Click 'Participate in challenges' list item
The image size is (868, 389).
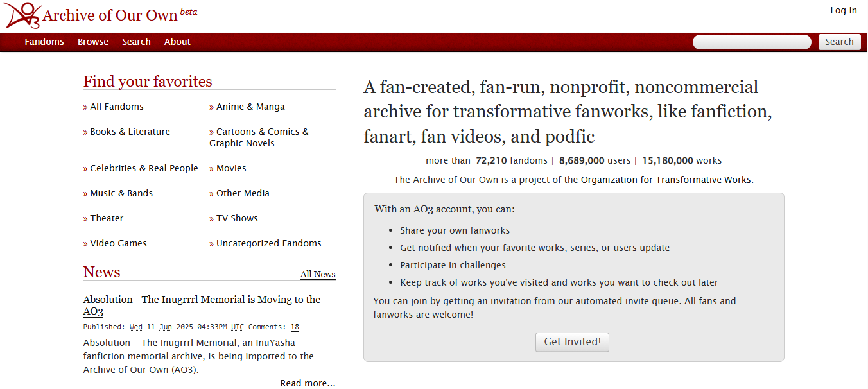[x=453, y=265]
